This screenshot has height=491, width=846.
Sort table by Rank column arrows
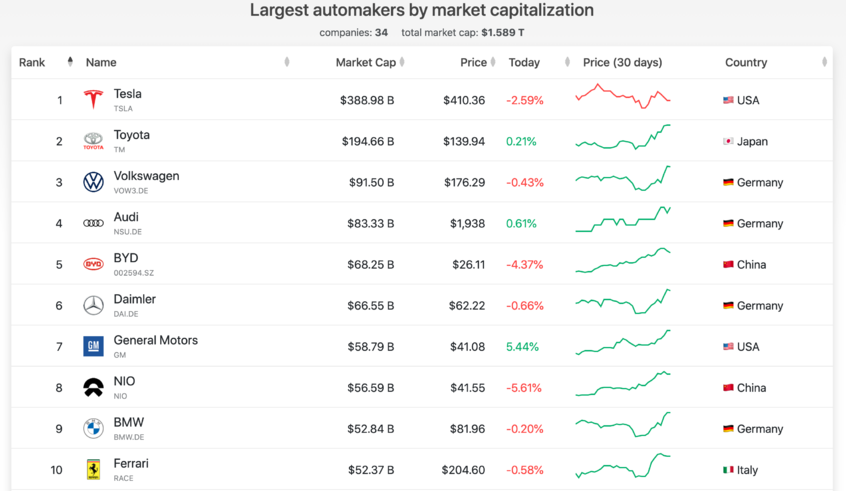[70, 62]
